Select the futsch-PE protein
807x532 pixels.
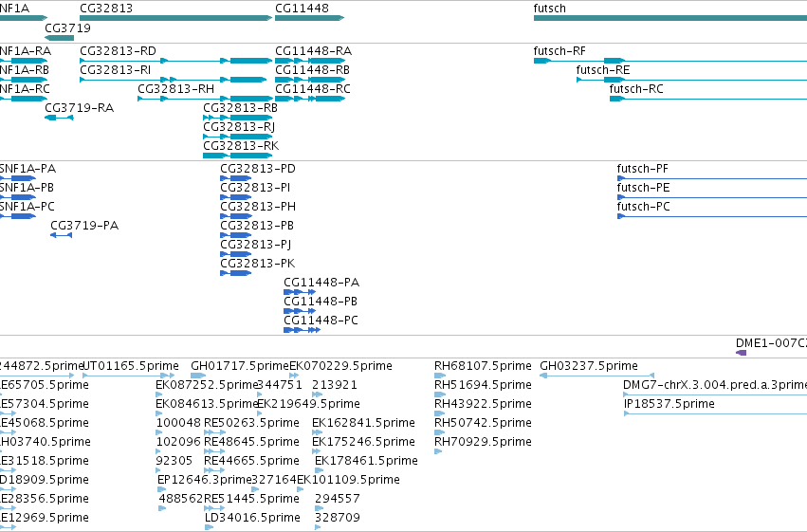(712, 197)
